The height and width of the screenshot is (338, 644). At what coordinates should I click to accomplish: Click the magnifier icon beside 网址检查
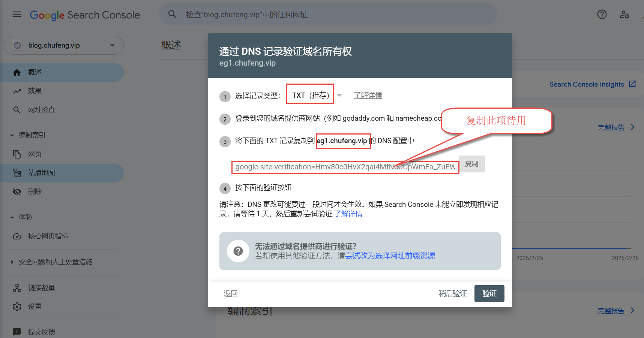pyautogui.click(x=17, y=110)
